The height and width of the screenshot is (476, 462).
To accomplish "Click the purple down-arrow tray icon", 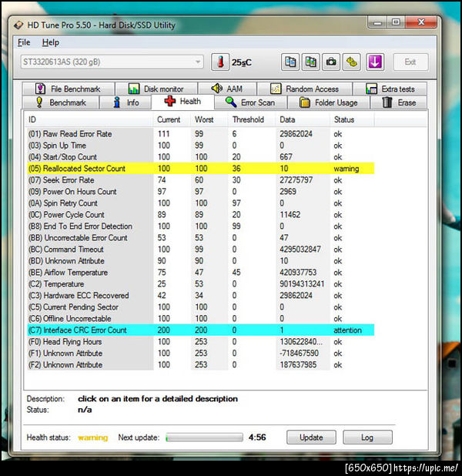I will tap(375, 62).
